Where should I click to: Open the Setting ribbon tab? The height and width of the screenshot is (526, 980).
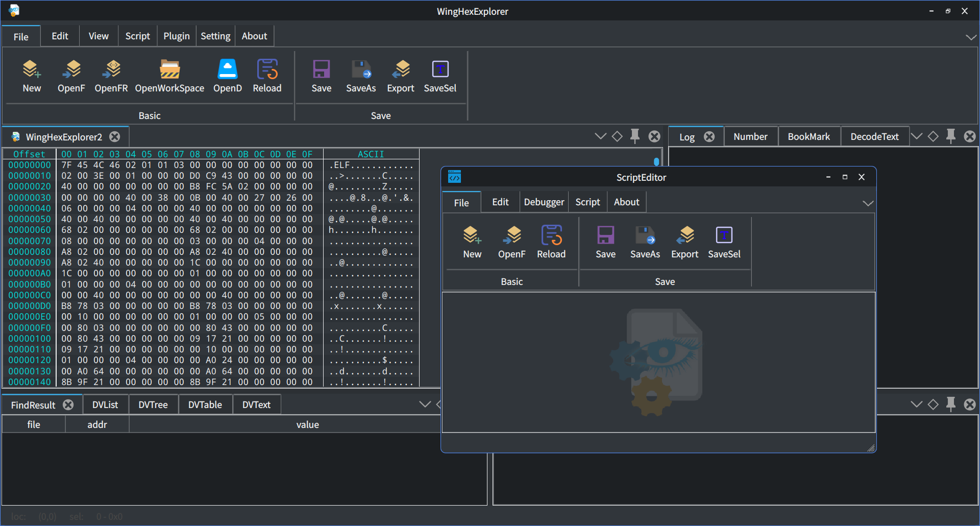[215, 36]
